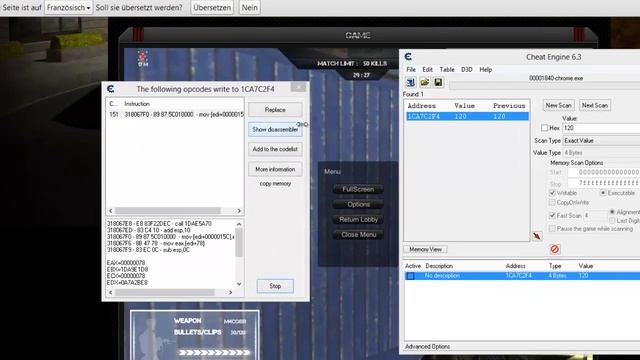Click the New Scan button

pos(558,105)
